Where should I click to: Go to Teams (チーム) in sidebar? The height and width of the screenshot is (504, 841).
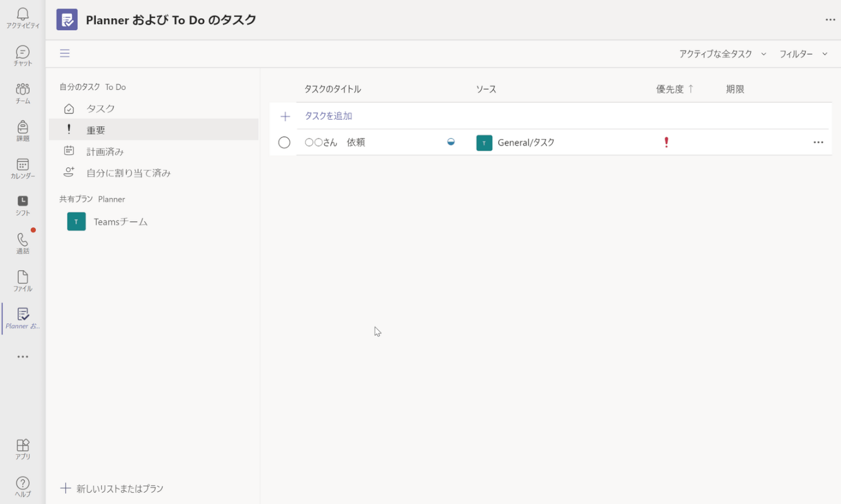(23, 93)
